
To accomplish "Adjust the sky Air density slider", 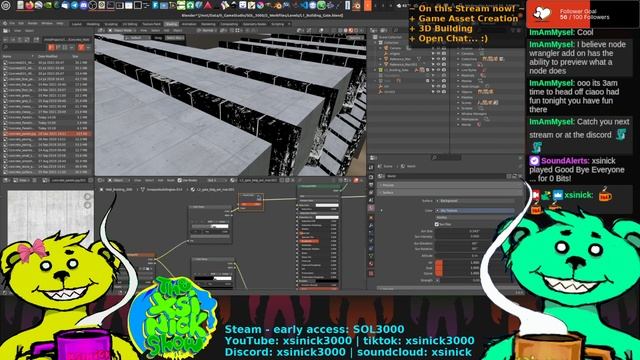I will point(475,263).
